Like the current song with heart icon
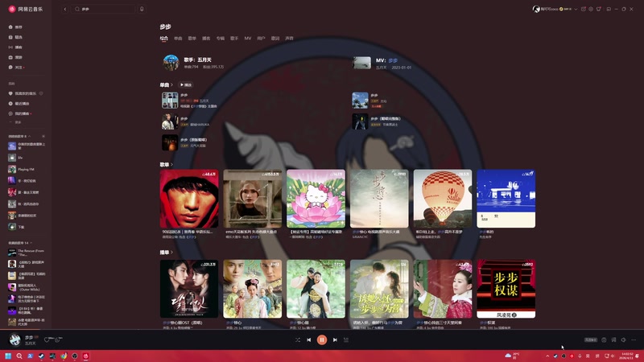This screenshot has height=362, width=644. tap(47, 339)
